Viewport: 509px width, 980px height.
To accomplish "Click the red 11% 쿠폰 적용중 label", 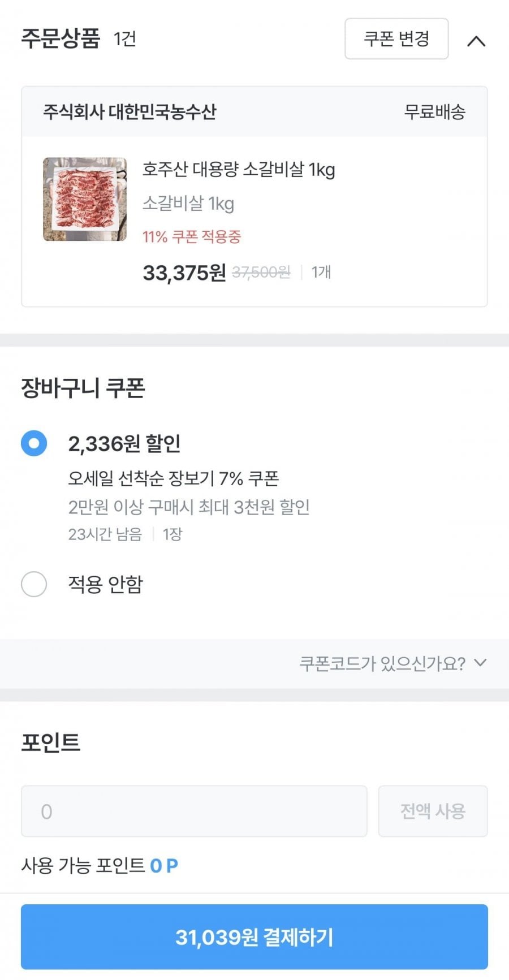I will tap(192, 236).
